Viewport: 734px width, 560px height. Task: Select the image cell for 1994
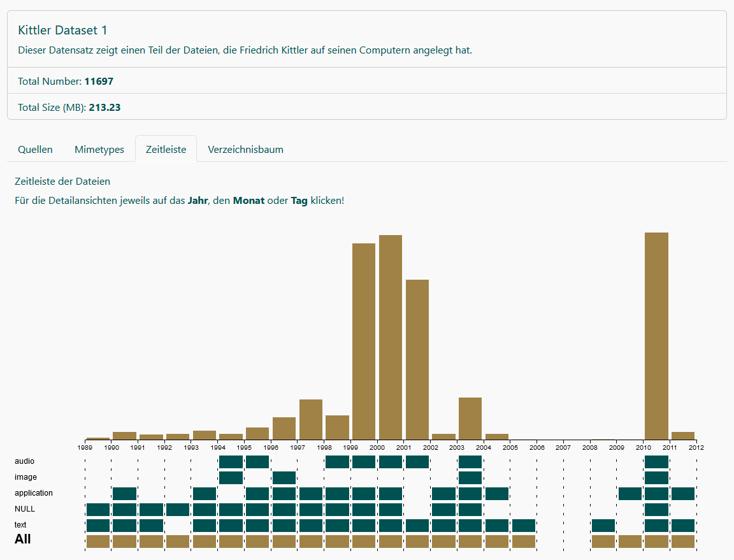231,478
